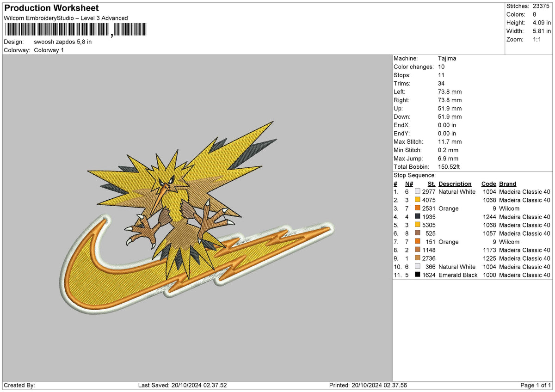Click the barcode under the Wilcom title
Image resolution: width=555 pixels, height=392 pixels.
(x=75, y=30)
